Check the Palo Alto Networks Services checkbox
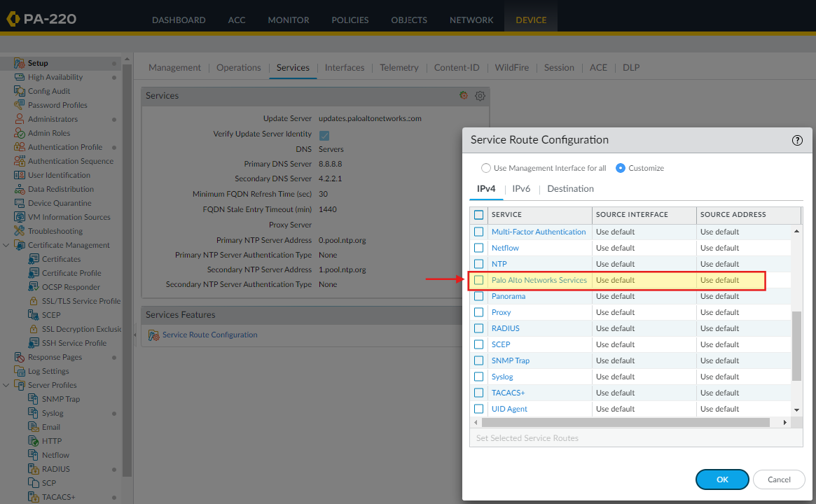This screenshot has height=504, width=816. [x=479, y=279]
